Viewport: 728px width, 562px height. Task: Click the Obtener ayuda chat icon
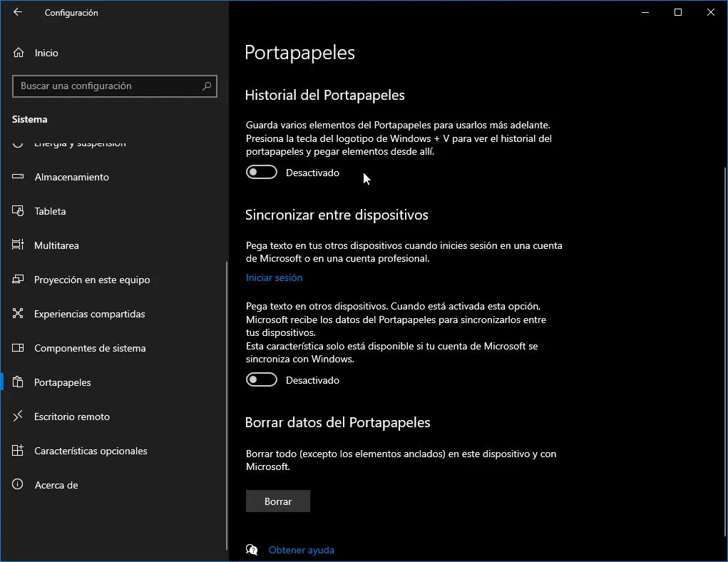point(252,550)
